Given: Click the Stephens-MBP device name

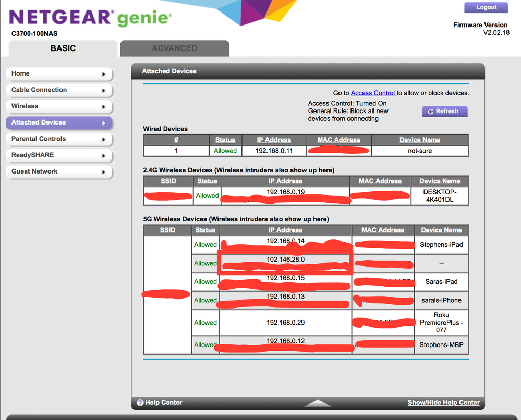Looking at the screenshot, I should [x=441, y=344].
